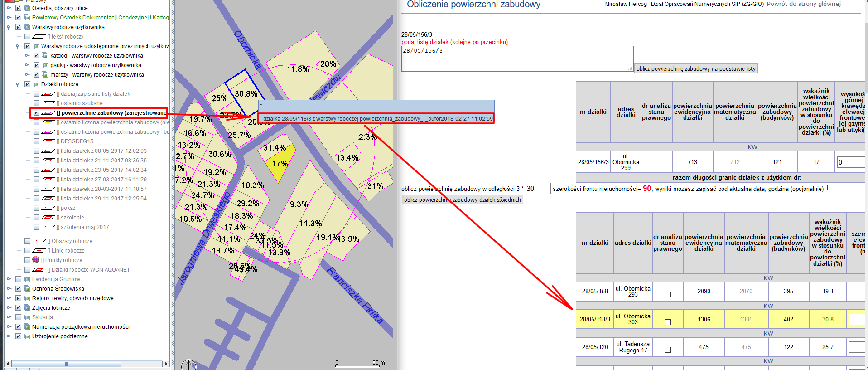Screen dimensions: 868x370
Task: Uncheck powierzchnie zabudowy (zarejestrowane) layer
Action: 36,113
